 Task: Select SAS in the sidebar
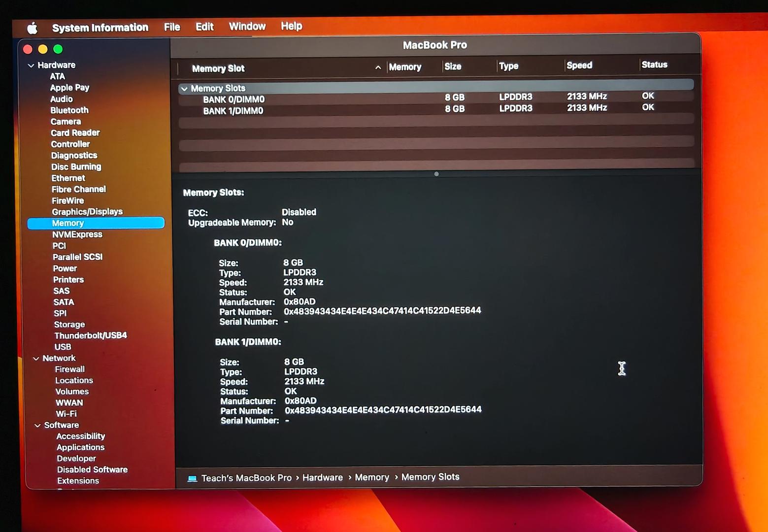61,291
